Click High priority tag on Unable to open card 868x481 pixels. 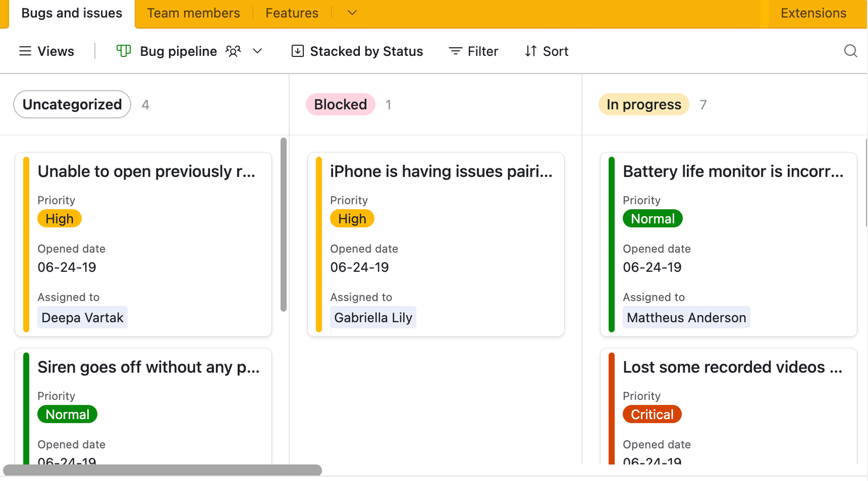pyautogui.click(x=60, y=219)
